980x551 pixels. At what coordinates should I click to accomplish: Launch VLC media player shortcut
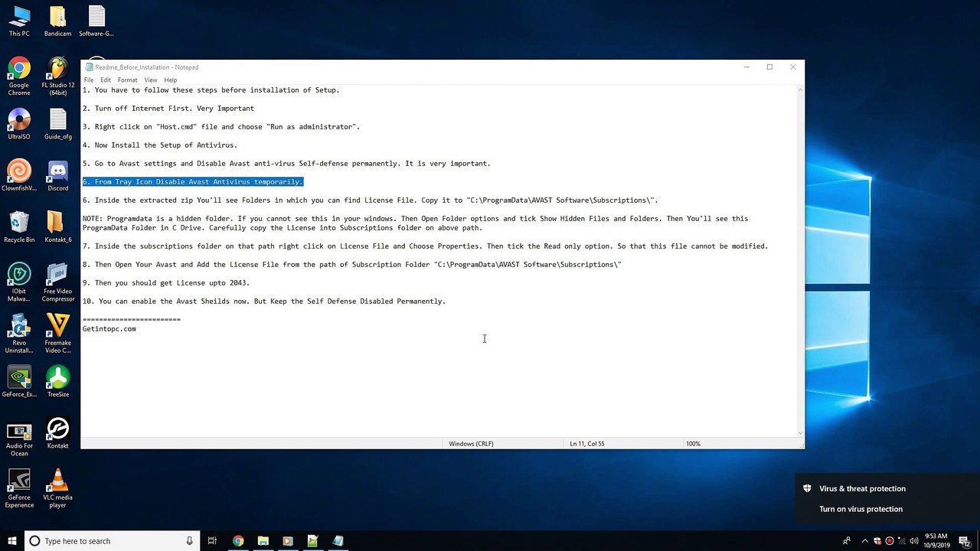[57, 488]
